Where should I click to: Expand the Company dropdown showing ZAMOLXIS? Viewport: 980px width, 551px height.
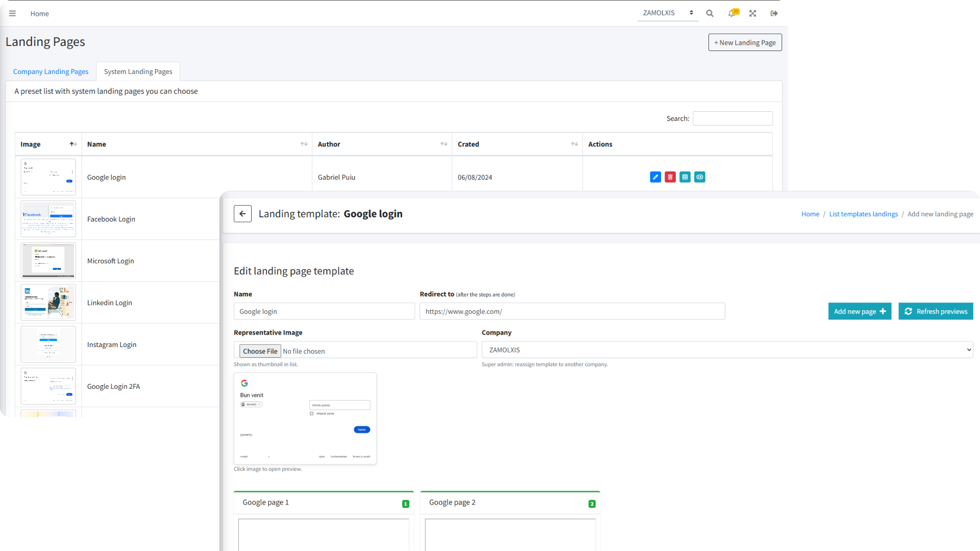727,350
